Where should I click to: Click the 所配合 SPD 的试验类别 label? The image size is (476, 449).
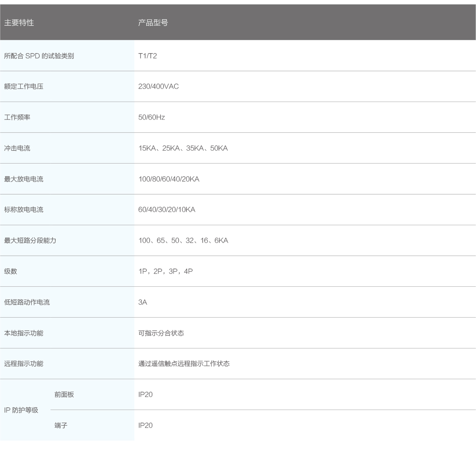pos(39,56)
